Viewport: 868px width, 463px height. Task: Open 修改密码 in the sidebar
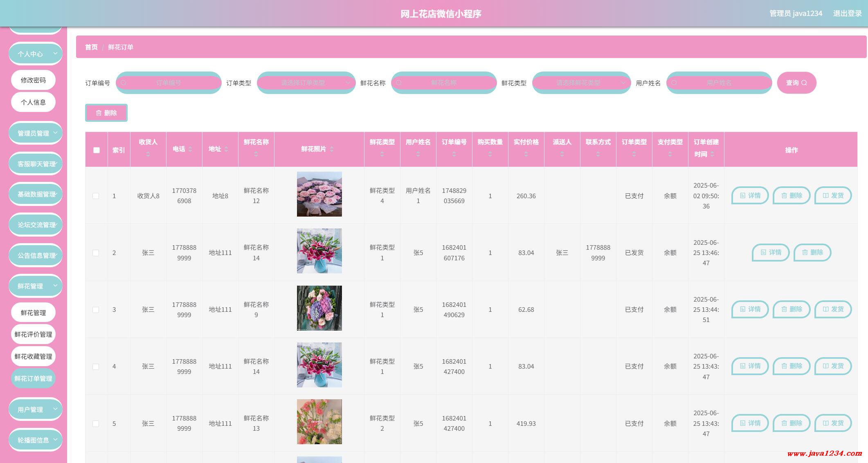click(x=33, y=80)
